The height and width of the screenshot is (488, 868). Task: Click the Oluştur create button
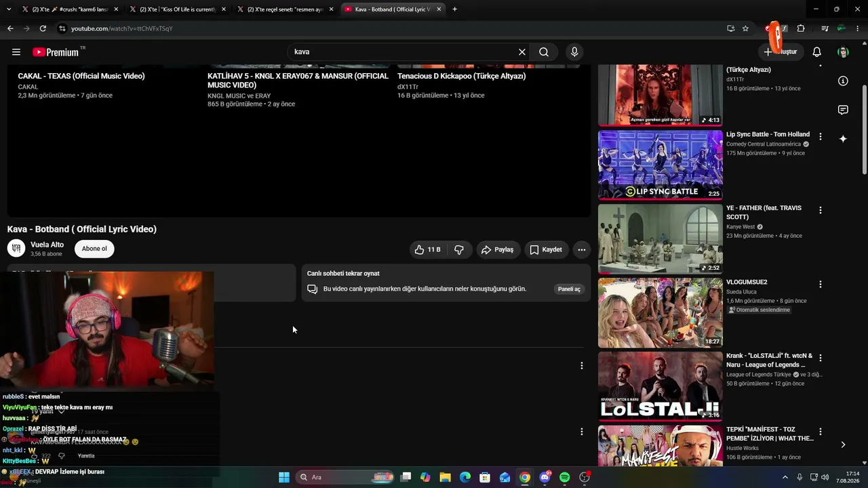(780, 52)
